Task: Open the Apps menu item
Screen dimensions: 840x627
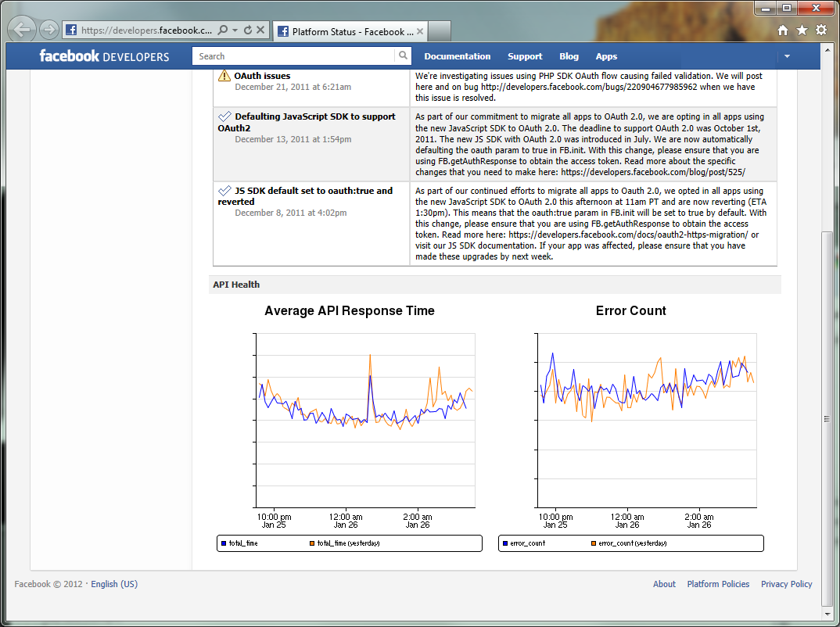Action: point(606,56)
